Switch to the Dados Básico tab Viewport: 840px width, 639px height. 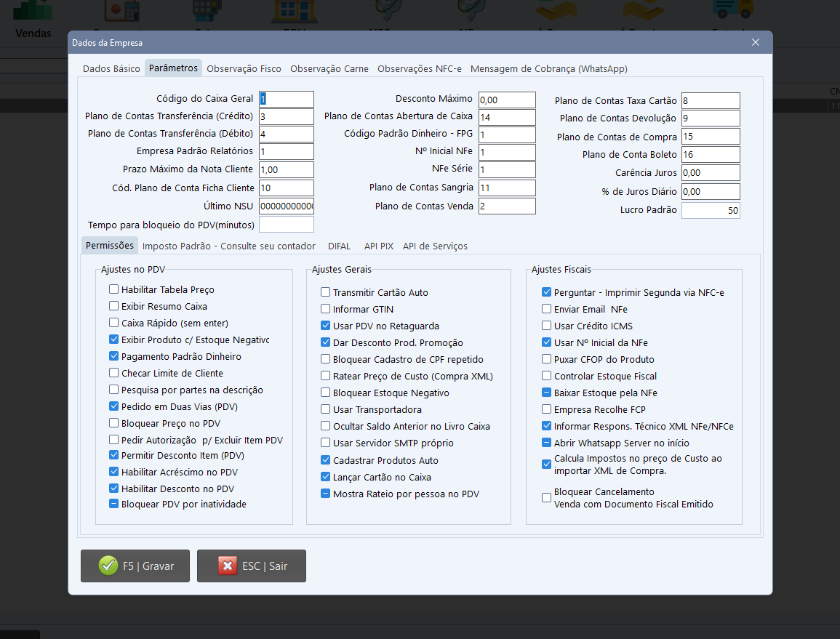click(111, 68)
